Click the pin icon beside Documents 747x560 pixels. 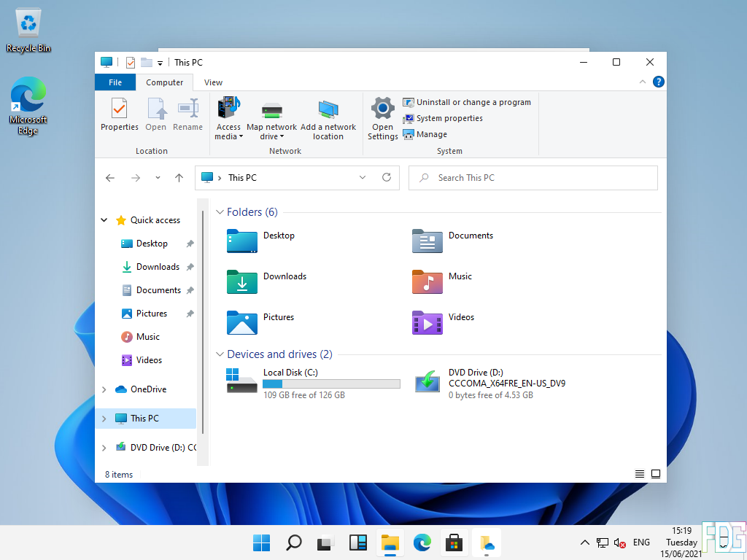(x=190, y=290)
